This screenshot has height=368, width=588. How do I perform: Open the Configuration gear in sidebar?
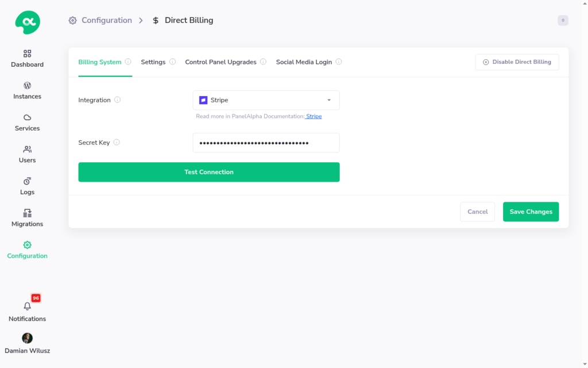coord(28,245)
